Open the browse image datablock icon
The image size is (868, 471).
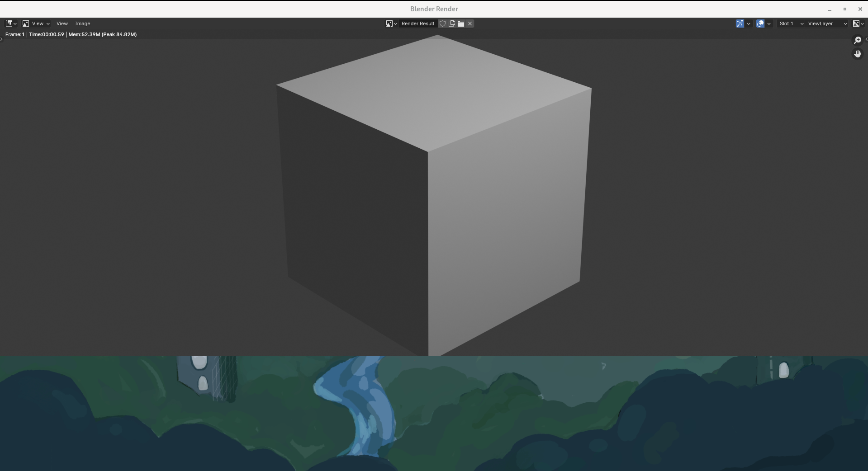click(391, 24)
